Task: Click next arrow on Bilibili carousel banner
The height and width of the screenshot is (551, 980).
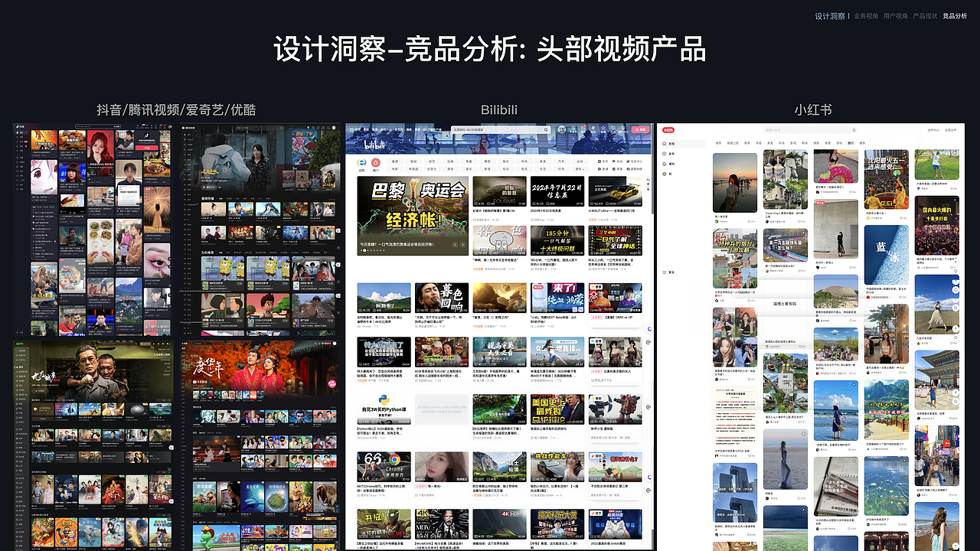Action: point(463,244)
